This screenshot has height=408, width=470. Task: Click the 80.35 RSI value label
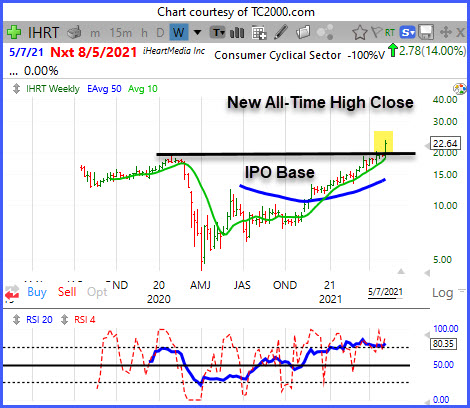point(443,344)
